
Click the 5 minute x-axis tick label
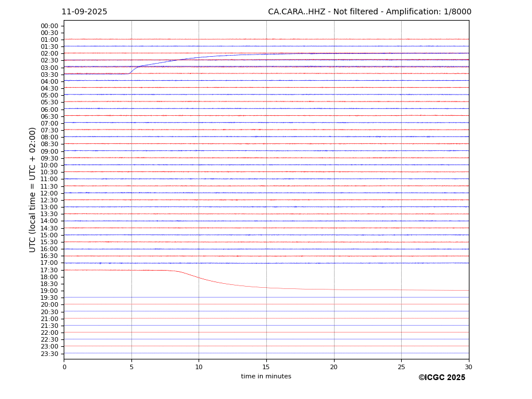[131, 367]
